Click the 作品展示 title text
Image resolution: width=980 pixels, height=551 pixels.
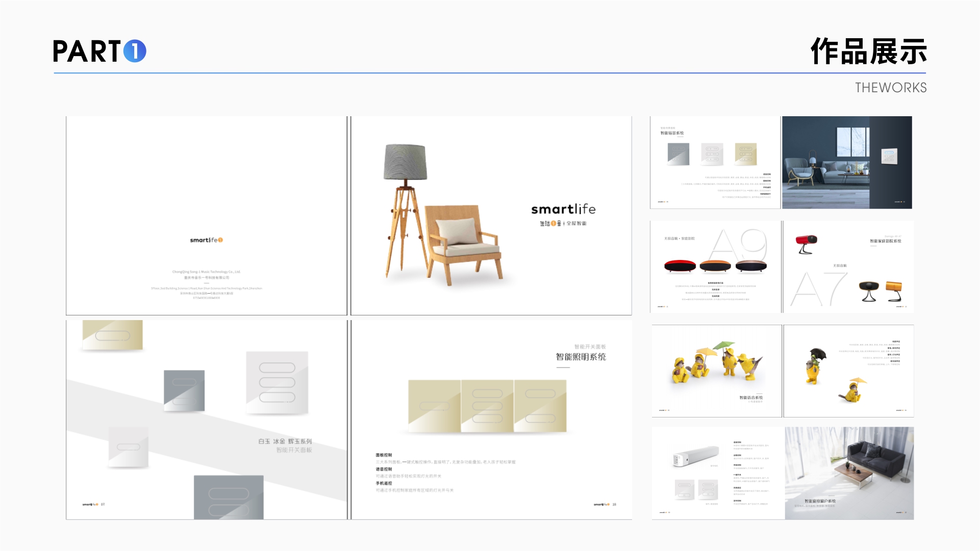[868, 51]
